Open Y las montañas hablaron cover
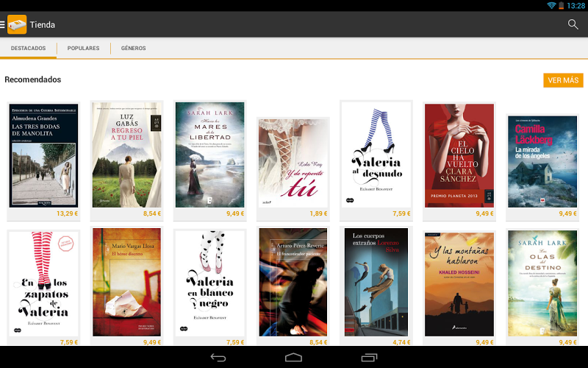 click(x=459, y=284)
